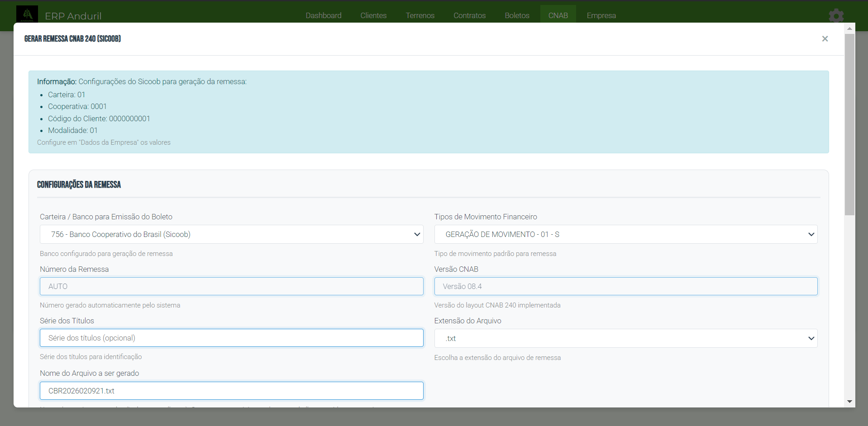Expand Tipos de Movimento Financeiro dropdown
Viewport: 868px width, 426px height.
click(x=625, y=234)
